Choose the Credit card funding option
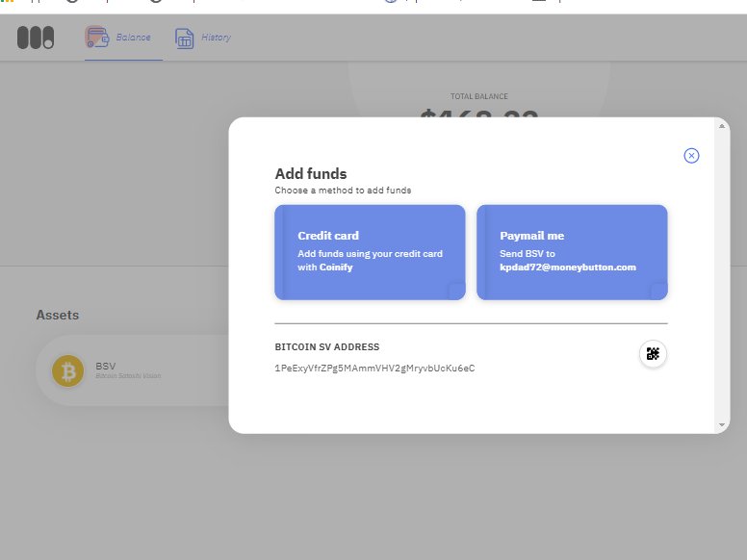 coord(370,252)
